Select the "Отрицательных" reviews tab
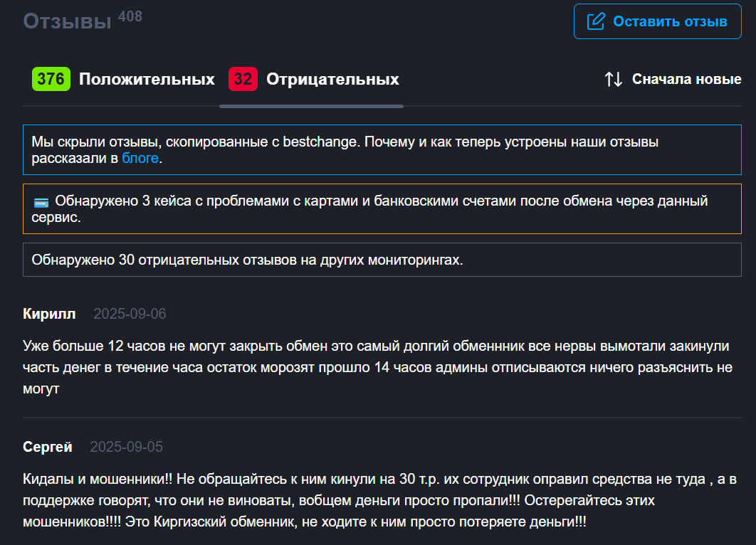Viewport: 756px width, 545px height. tap(332, 79)
